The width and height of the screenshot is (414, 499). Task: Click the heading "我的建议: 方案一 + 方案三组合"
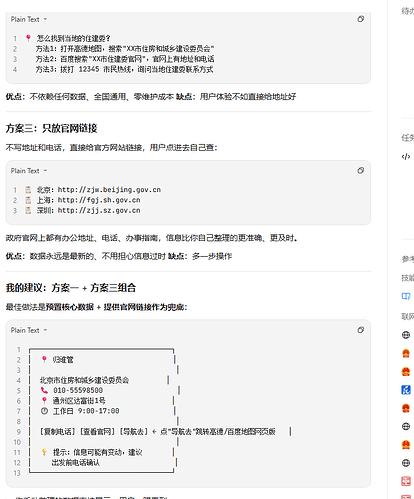[71, 288]
